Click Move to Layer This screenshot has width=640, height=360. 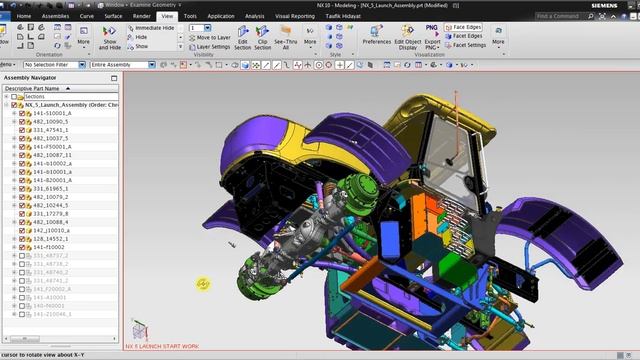[x=210, y=38]
